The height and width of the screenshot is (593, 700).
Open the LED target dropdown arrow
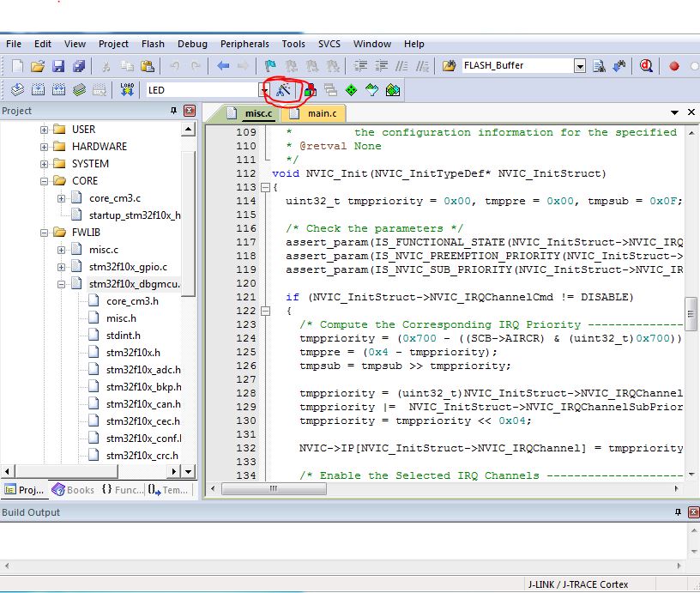(264, 90)
